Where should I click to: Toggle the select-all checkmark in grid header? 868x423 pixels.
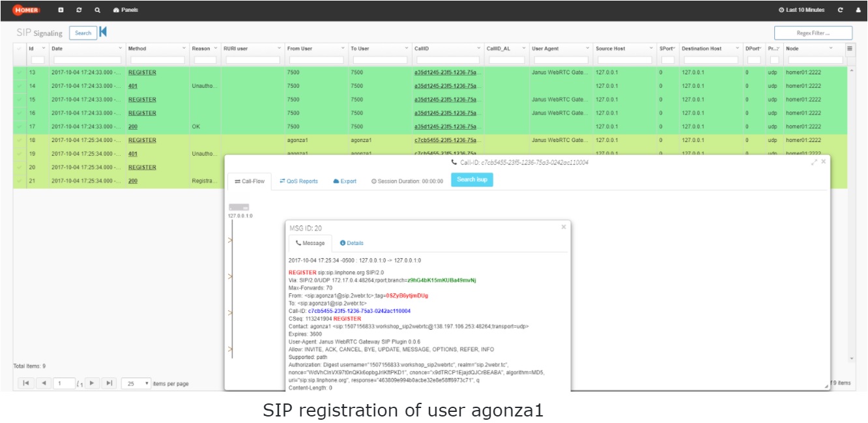(19, 49)
